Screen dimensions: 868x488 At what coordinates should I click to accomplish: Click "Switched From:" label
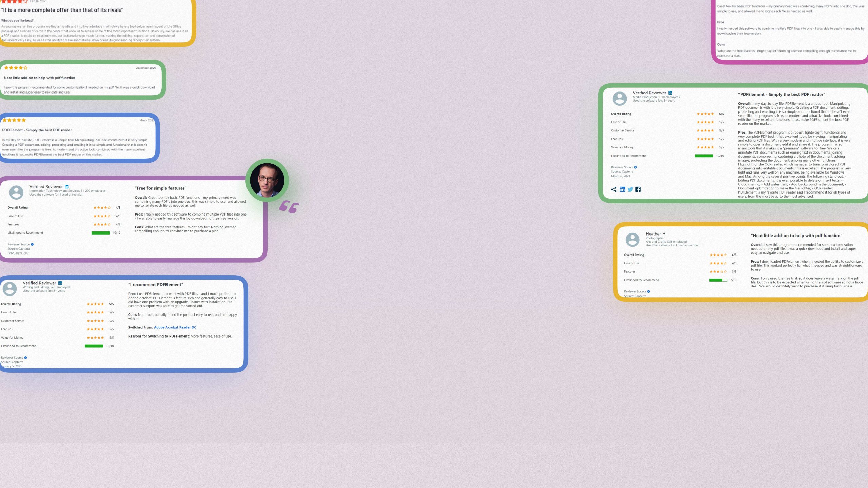(x=140, y=327)
